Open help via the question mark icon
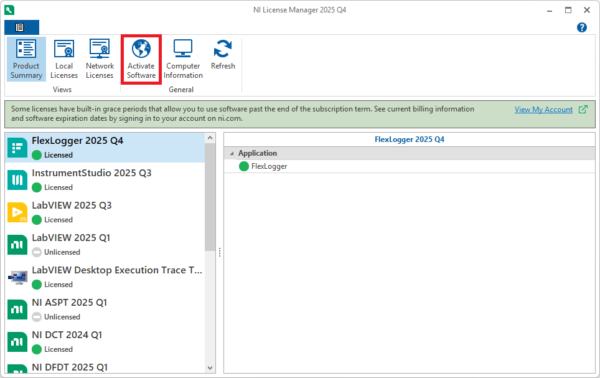Image resolution: width=600 pixels, height=378 pixels. tap(582, 28)
